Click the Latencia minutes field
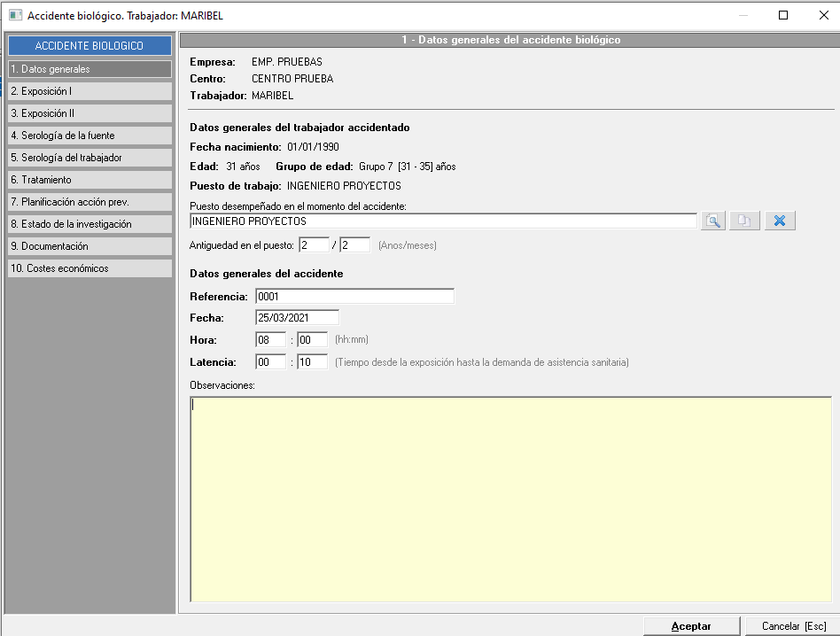 pos(312,362)
